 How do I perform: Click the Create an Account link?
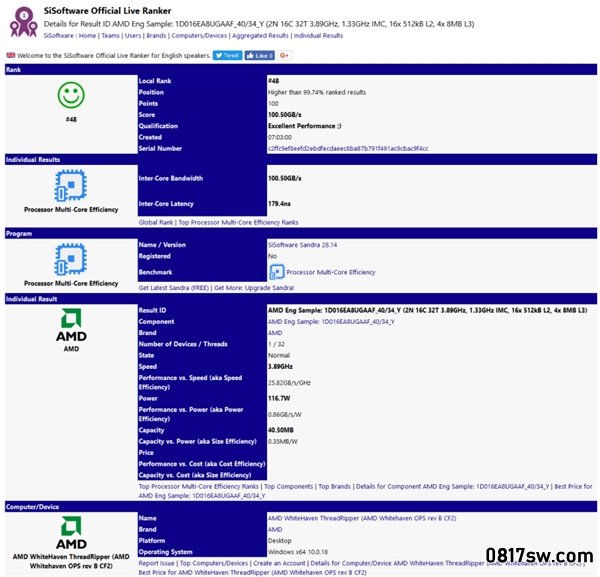(279, 563)
